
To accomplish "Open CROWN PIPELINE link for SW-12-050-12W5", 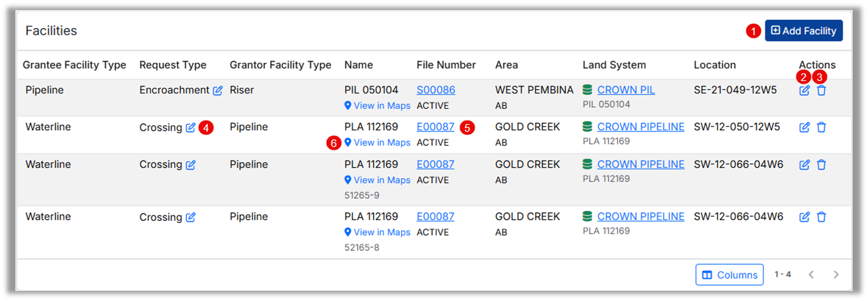I will [640, 127].
